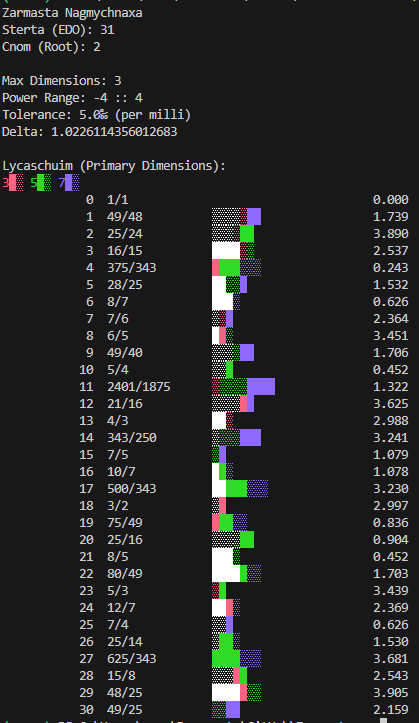Click the ratio 49/40
The image size is (419, 723).
point(124,353)
